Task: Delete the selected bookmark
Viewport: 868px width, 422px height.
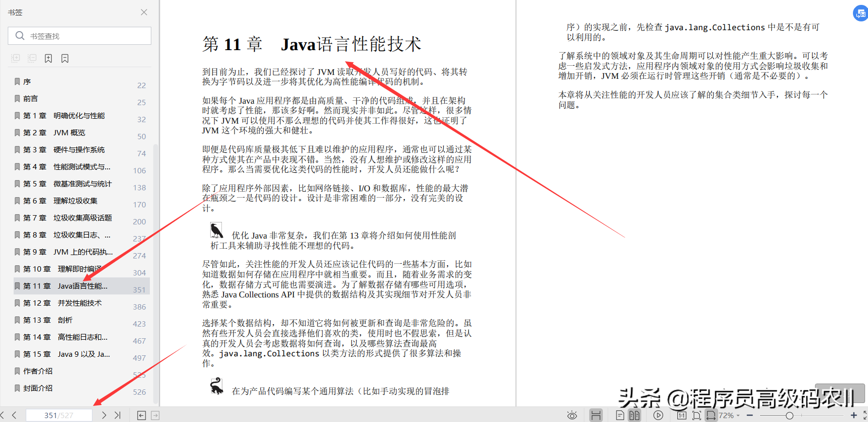Action: [65, 58]
